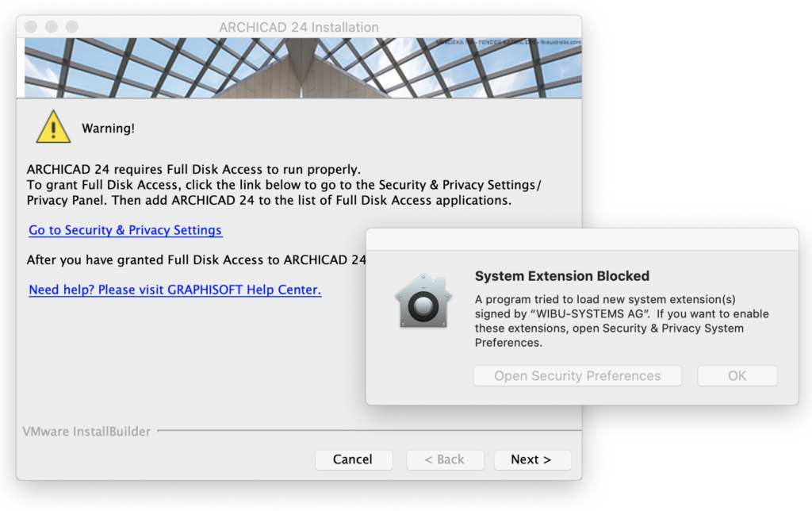Proceed with the Next button
This screenshot has width=812, height=511.
(531, 459)
